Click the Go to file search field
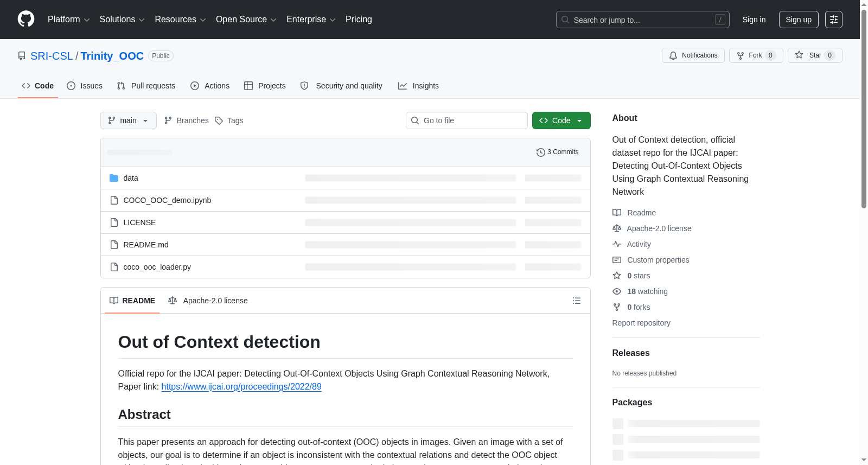Viewport: 868px width, 465px height. (x=467, y=120)
